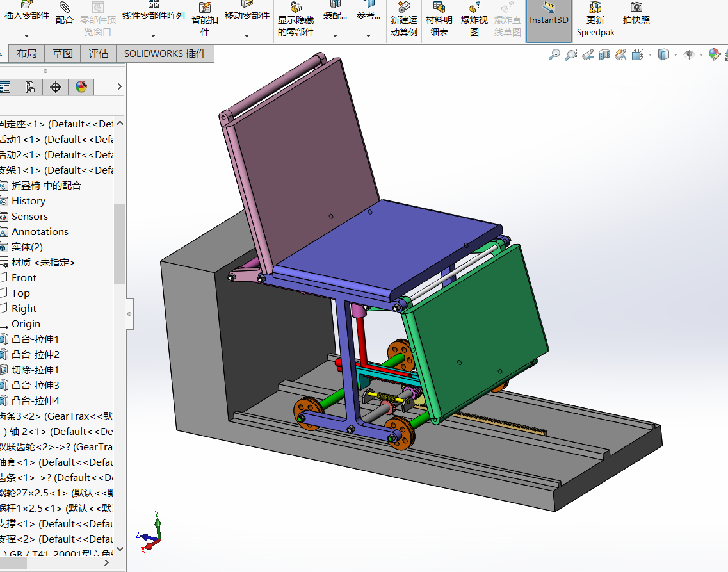Click the feature tree vertical scrollbar
This screenshot has height=572, width=728.
pos(119,243)
